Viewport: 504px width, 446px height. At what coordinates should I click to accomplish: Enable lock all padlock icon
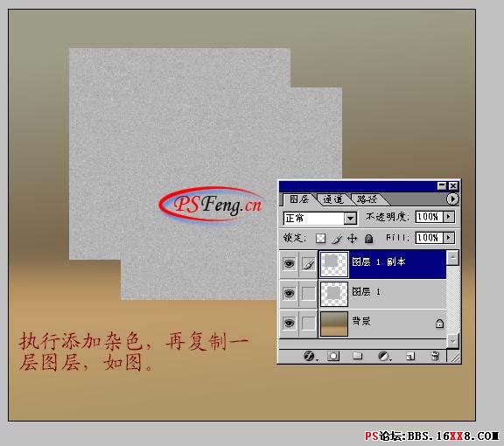coord(368,239)
